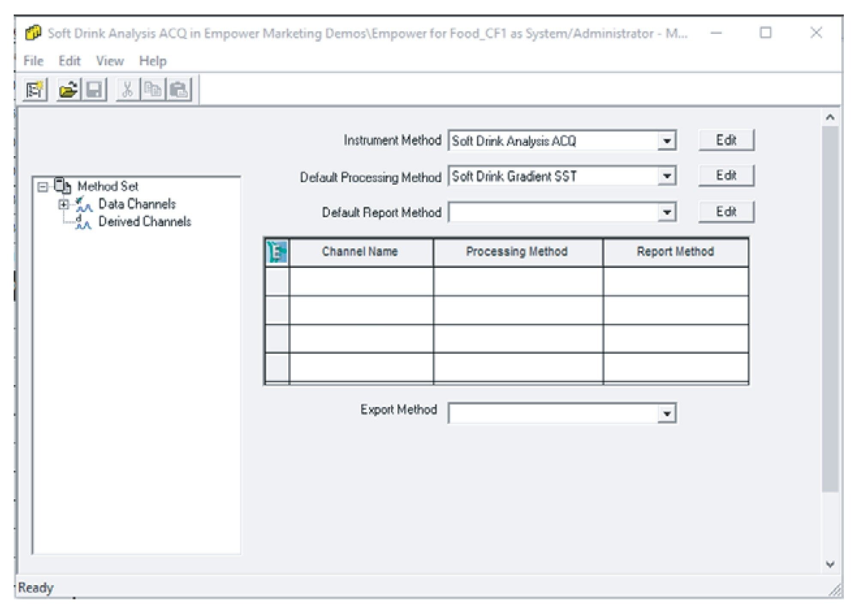This screenshot has width=858, height=616.
Task: Click Edit button beside Instrument Method
Action: coord(726,140)
